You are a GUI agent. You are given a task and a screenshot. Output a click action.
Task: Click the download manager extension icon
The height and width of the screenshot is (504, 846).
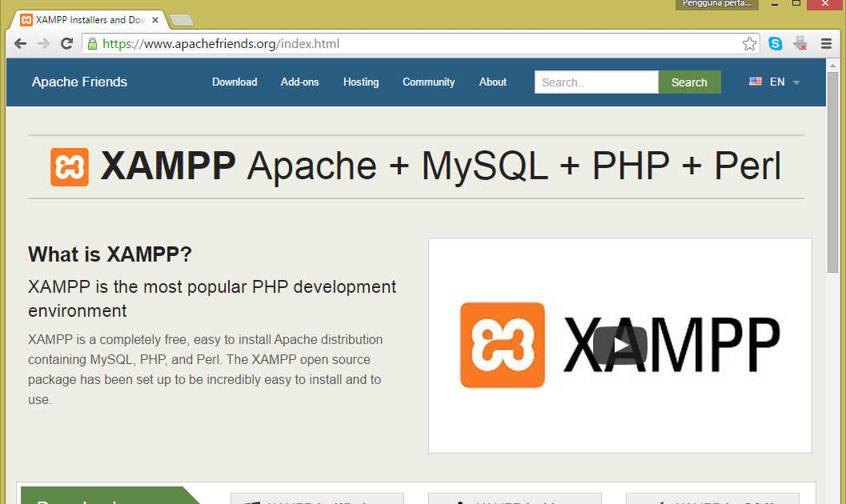pyautogui.click(x=800, y=44)
